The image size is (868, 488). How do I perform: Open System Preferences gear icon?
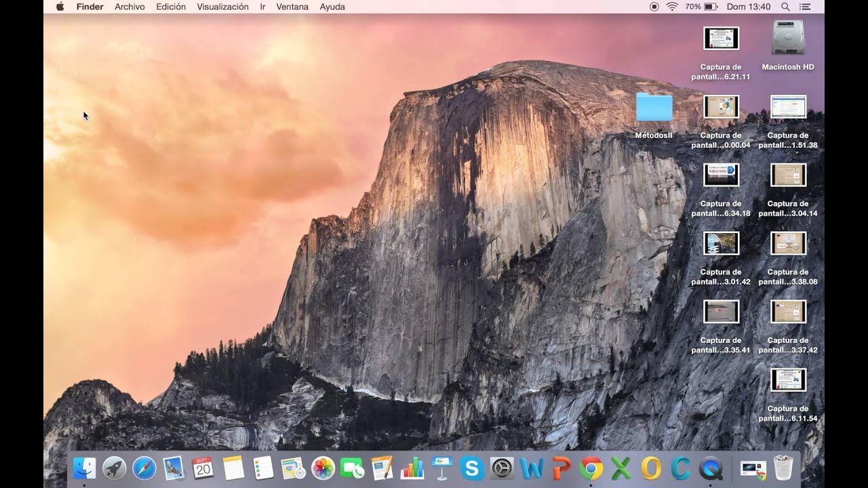(502, 468)
